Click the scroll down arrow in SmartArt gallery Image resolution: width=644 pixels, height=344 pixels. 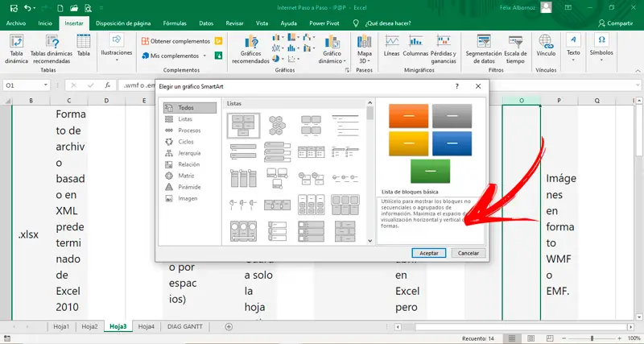pos(369,241)
